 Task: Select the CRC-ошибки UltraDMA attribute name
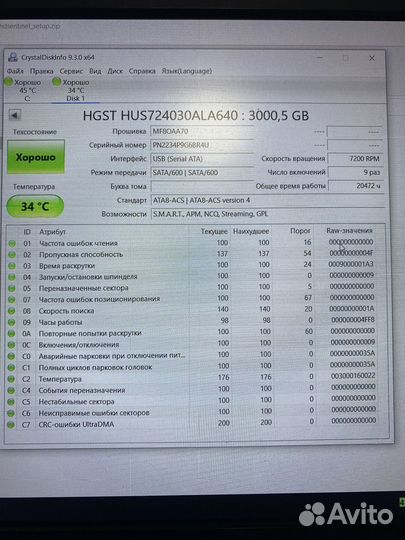(x=76, y=425)
